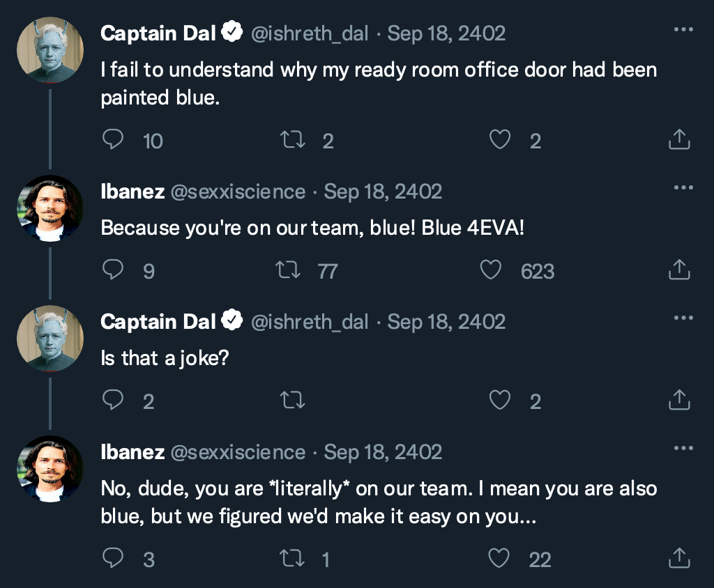Viewport: 714px width, 588px height.
Task: Like Captain Dal's painted blue door tweet
Action: tap(500, 140)
